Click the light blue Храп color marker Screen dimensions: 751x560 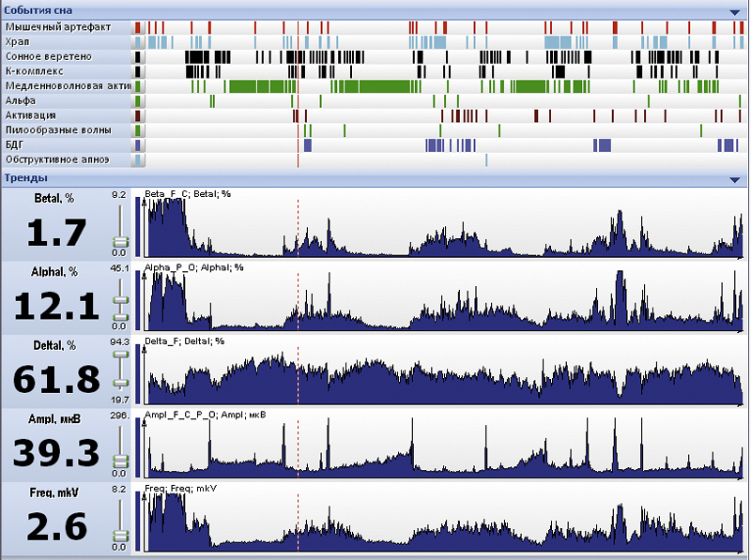point(138,42)
